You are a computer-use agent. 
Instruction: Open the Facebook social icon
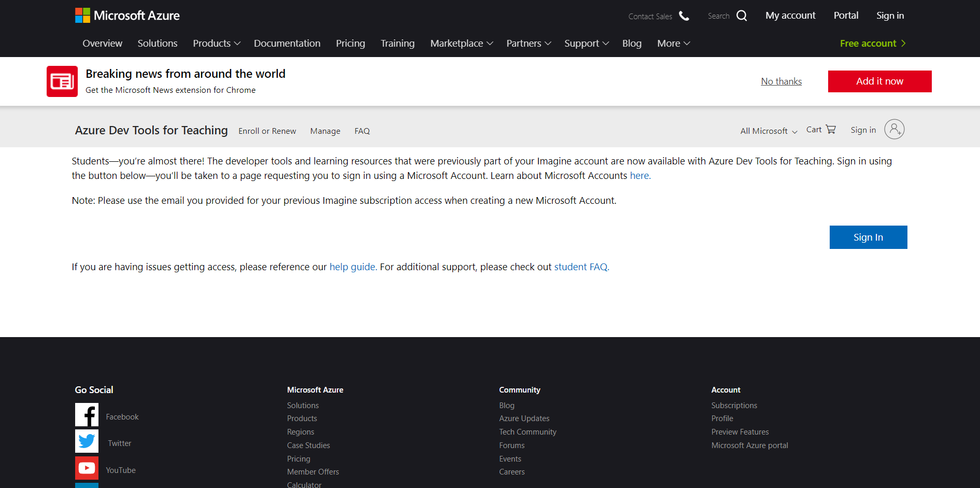(x=87, y=415)
